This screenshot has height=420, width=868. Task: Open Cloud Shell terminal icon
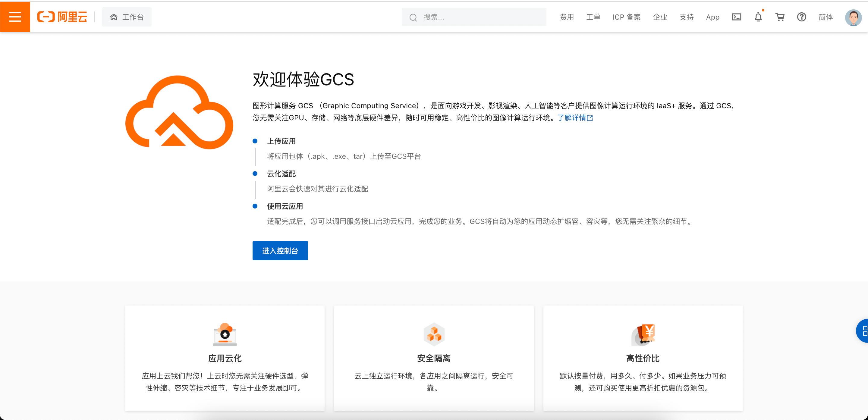pos(736,17)
